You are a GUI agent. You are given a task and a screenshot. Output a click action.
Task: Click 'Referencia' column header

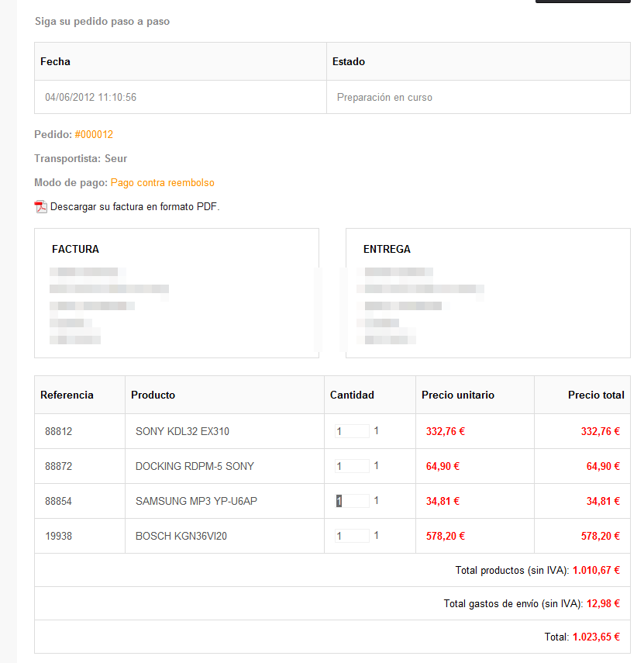click(80, 395)
